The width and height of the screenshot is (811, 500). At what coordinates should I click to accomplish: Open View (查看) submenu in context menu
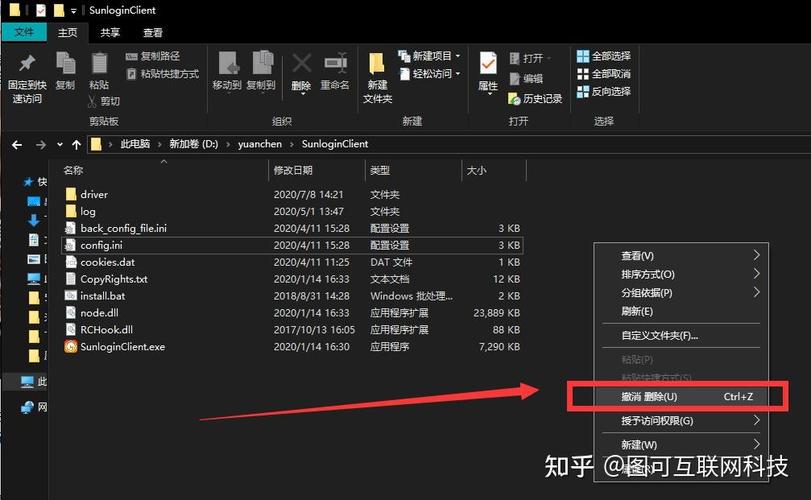click(x=681, y=255)
